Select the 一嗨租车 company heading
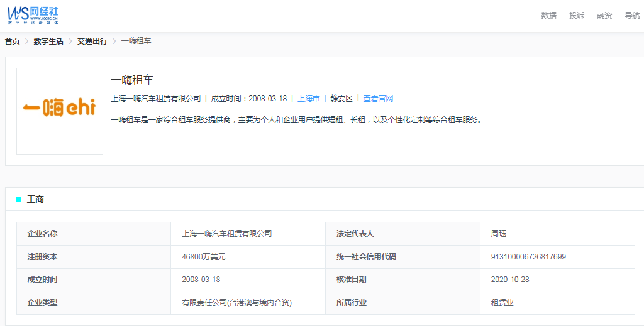This screenshot has height=326, width=644. coord(132,80)
